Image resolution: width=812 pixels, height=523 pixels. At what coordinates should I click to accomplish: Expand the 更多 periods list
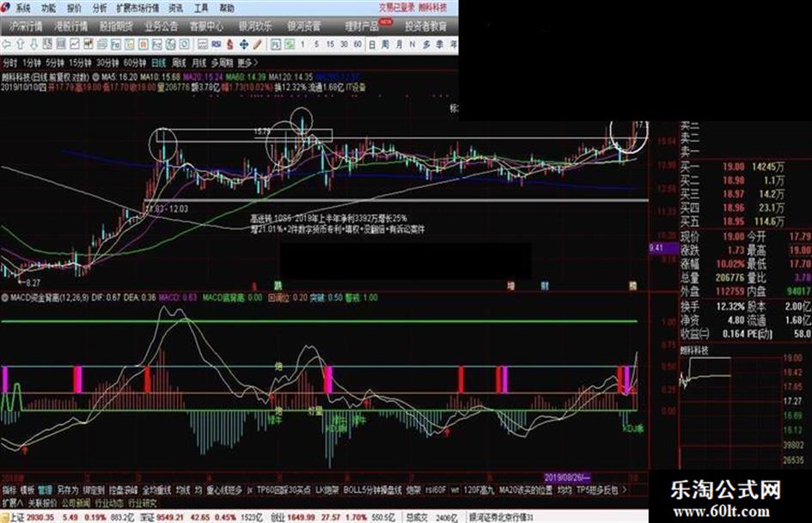pos(247,64)
